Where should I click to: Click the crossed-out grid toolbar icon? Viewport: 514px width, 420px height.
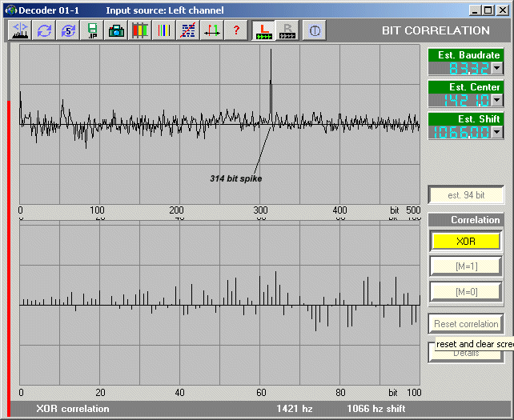188,30
